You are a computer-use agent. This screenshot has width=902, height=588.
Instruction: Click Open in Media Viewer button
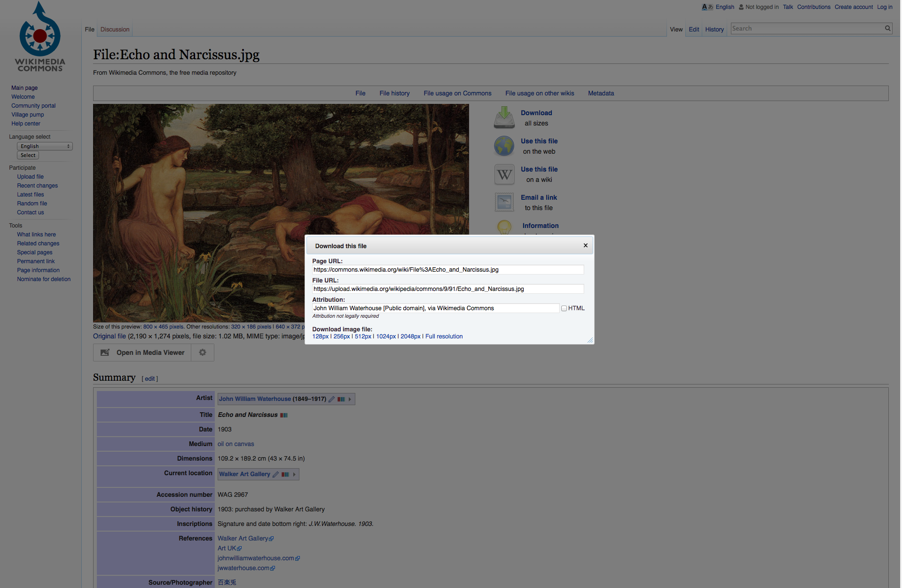[142, 353]
